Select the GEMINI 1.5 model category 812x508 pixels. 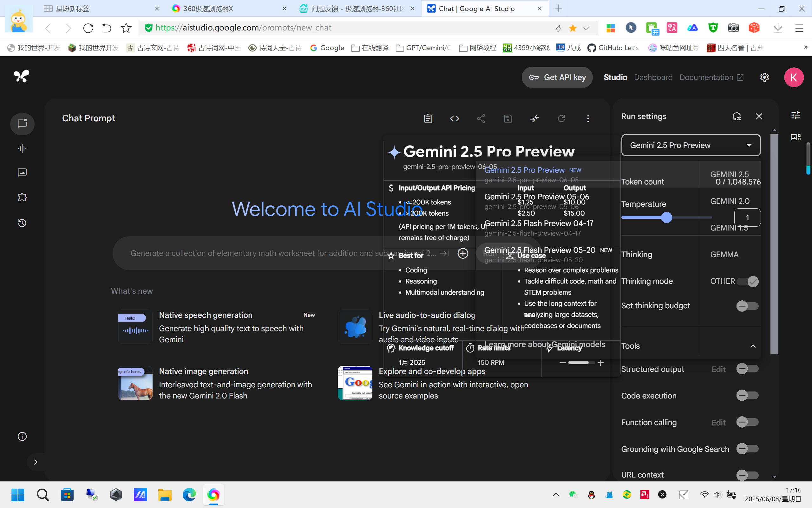tap(730, 228)
